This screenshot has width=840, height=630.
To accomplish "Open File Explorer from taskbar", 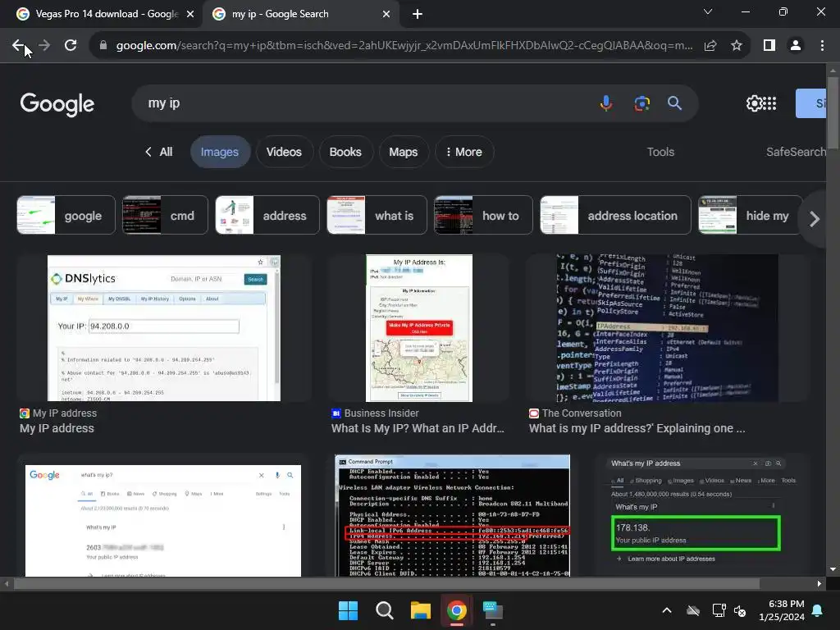I will [421, 610].
